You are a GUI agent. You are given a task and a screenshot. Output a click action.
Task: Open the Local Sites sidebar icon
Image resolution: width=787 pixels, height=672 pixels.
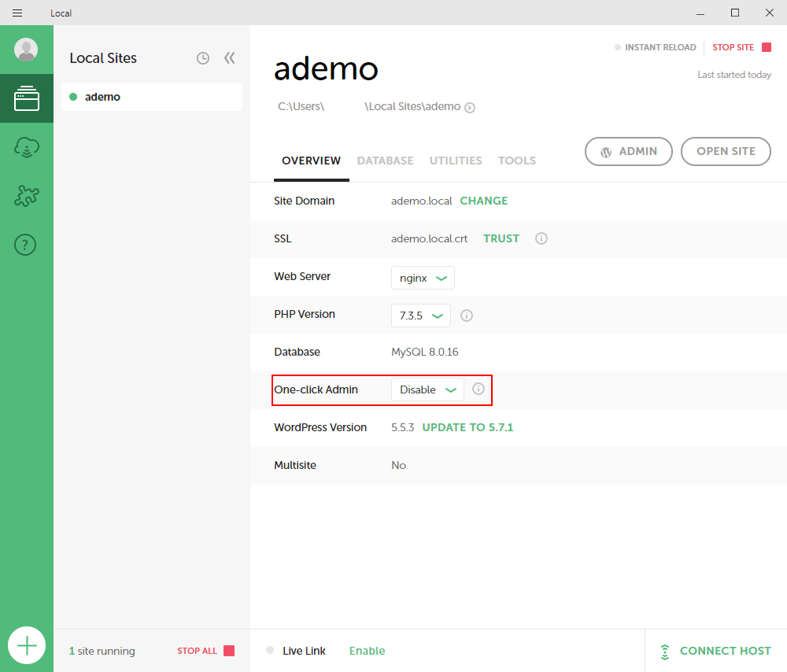coord(27,98)
